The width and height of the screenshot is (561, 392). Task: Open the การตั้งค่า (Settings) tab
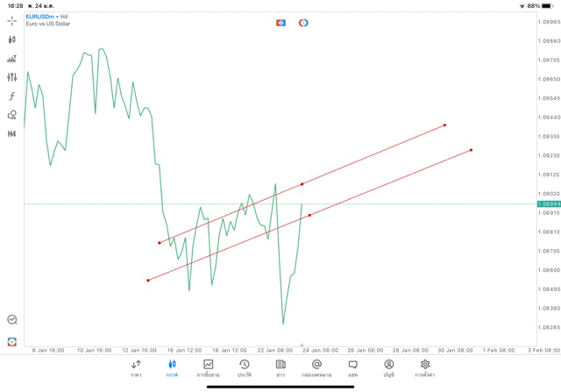(425, 367)
